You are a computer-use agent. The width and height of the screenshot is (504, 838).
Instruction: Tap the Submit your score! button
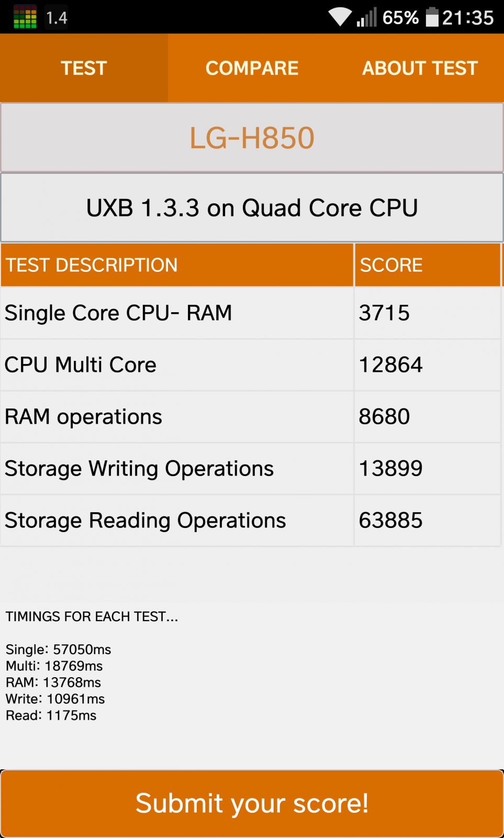pyautogui.click(x=252, y=803)
